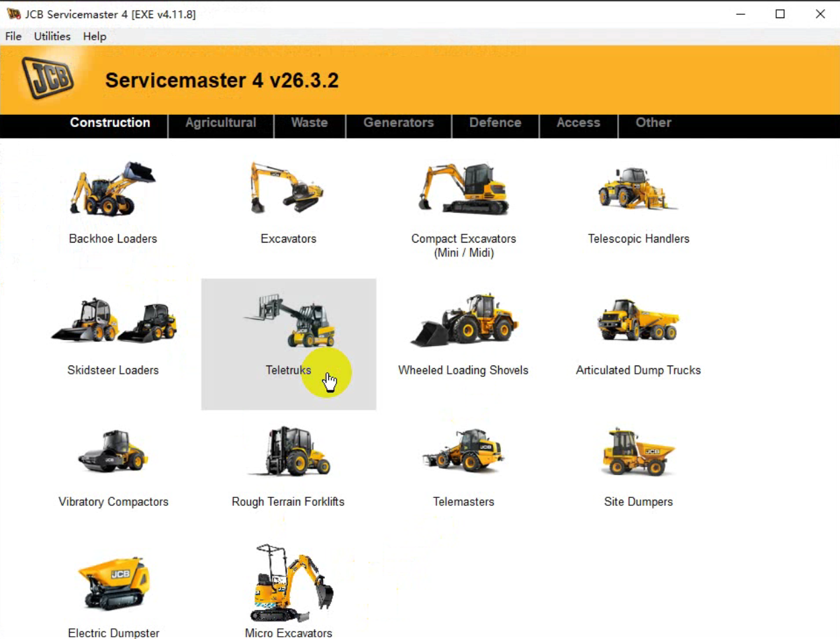This screenshot has height=639, width=840.
Task: Open the Electric Dumpster icon
Action: point(113,583)
